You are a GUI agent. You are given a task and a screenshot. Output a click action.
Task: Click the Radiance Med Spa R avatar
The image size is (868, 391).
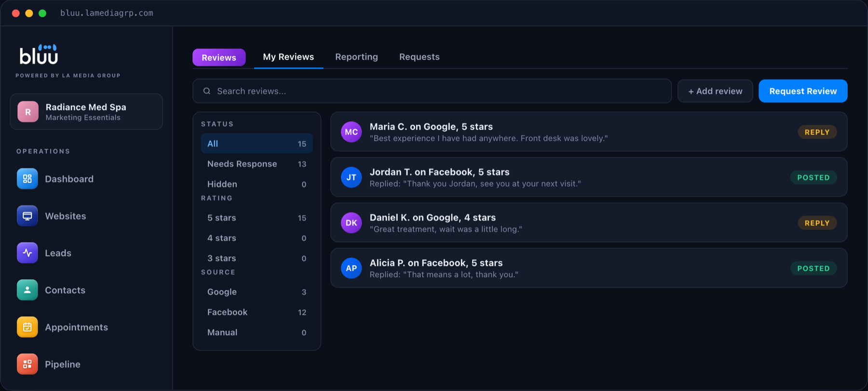click(28, 112)
